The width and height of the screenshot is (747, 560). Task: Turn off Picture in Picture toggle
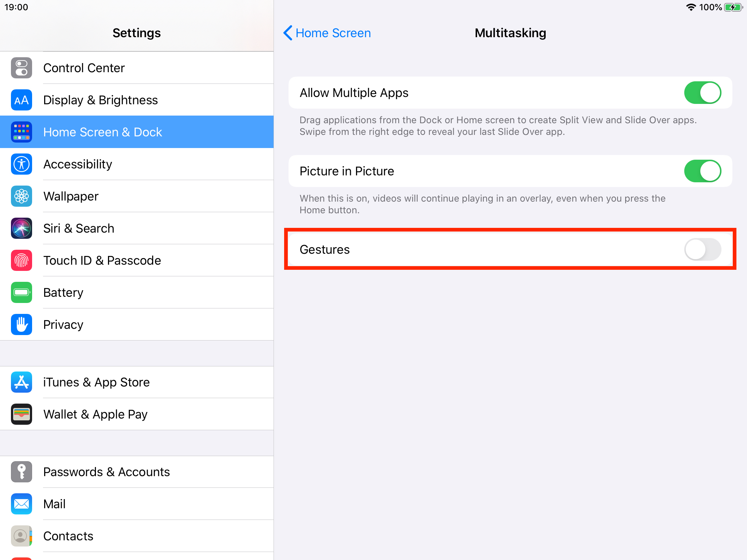coord(703,171)
